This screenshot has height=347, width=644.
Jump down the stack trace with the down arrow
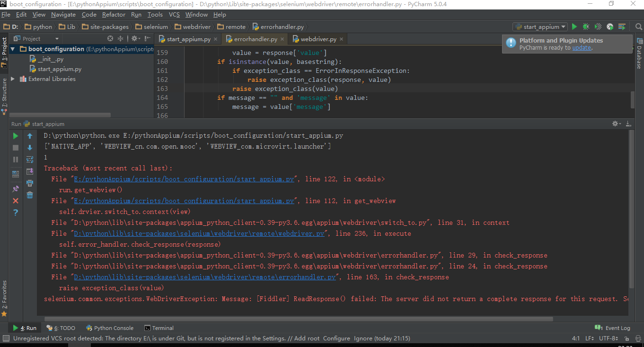(30, 148)
